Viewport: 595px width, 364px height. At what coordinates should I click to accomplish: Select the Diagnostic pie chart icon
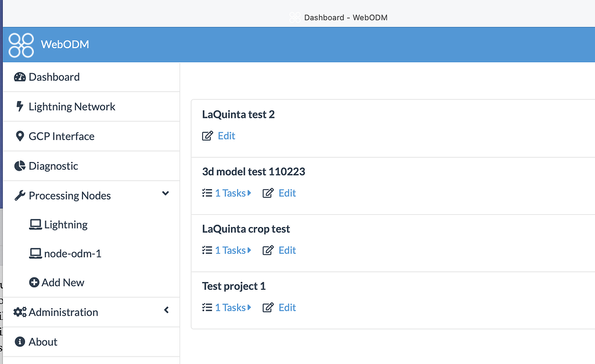tap(20, 166)
